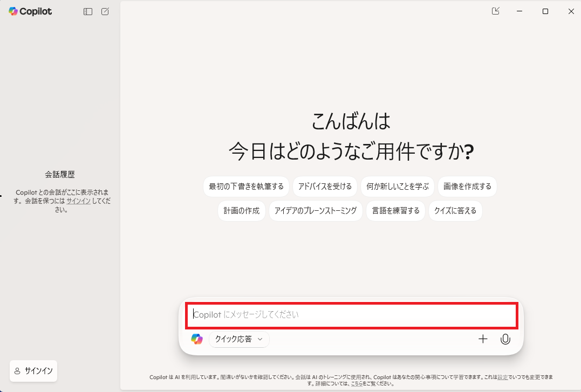Image resolution: width=581 pixels, height=392 pixels.
Task: Collapse the sidebar panel icon
Action: tap(88, 11)
